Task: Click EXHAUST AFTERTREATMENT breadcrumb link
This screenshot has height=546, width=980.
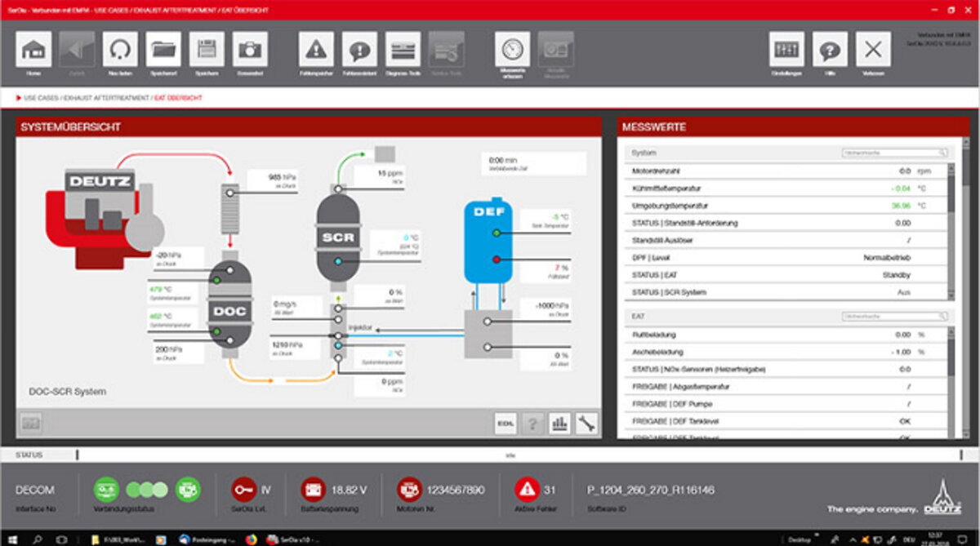Action: click(107, 97)
